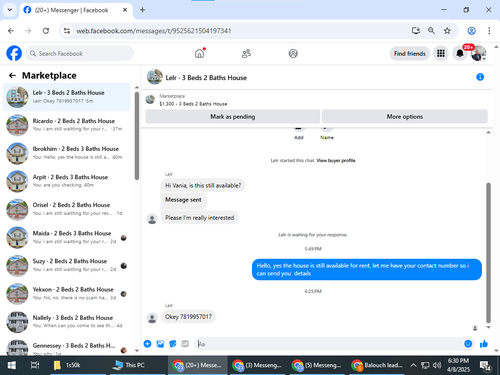The height and width of the screenshot is (375, 500).
Task: Click the conversation scrollbar thumb
Action: [x=488, y=252]
